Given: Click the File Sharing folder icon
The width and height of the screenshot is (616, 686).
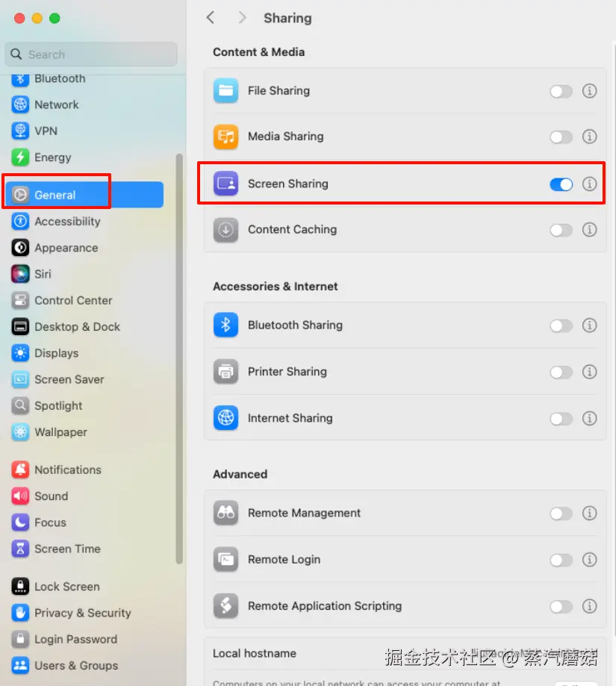Looking at the screenshot, I should coord(225,90).
